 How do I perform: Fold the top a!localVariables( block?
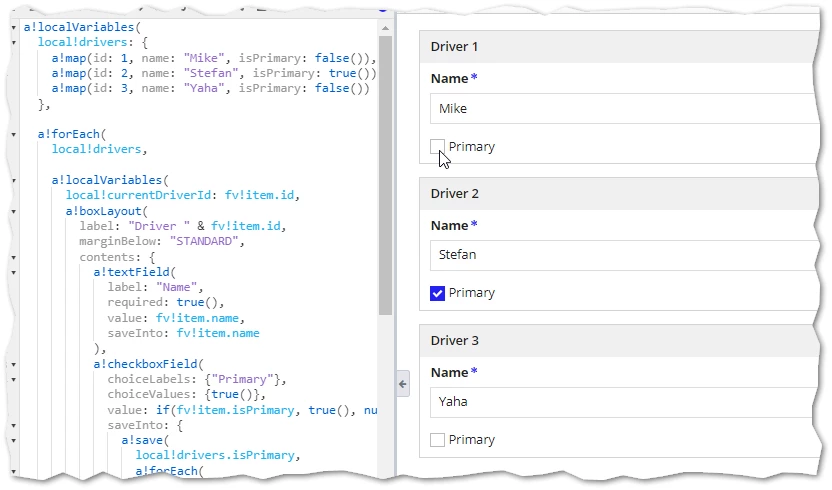coord(14,27)
